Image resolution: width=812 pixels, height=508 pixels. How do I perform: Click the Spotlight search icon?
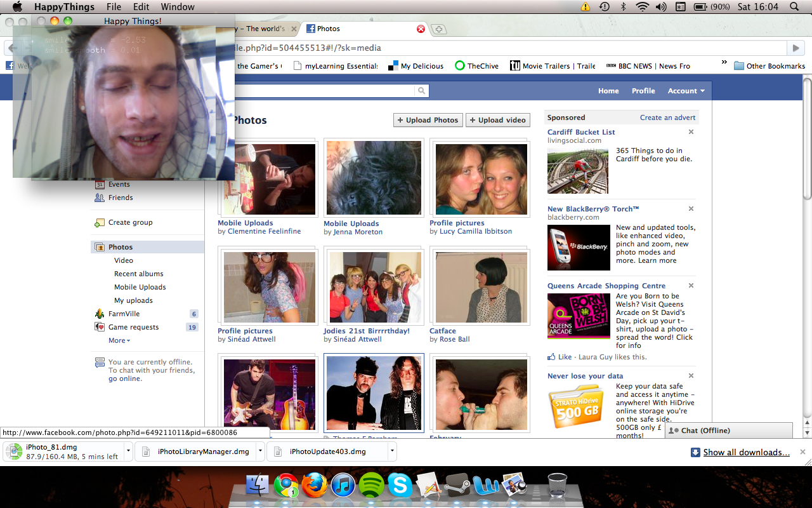(x=794, y=7)
